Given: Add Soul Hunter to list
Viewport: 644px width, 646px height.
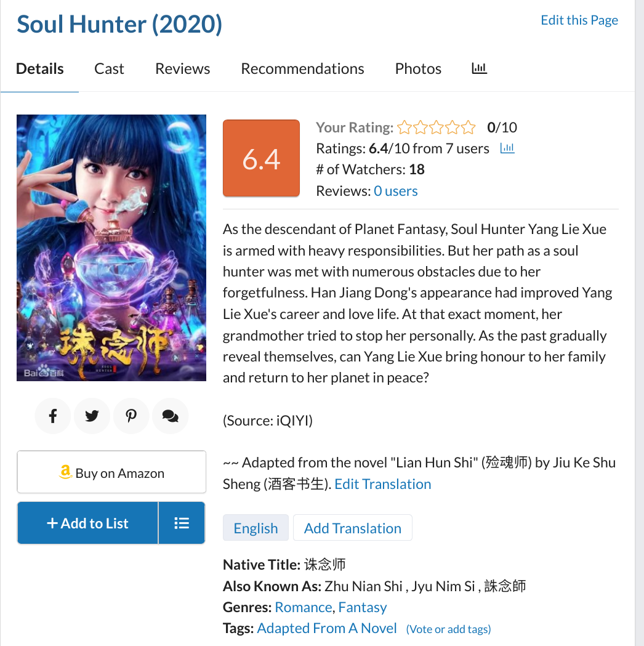Looking at the screenshot, I should coord(87,523).
